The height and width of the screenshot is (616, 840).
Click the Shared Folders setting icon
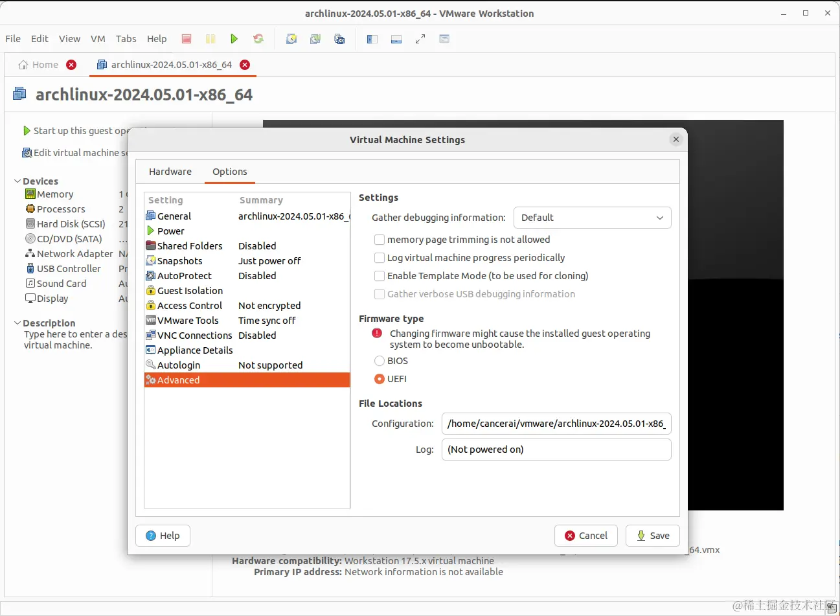pos(151,246)
